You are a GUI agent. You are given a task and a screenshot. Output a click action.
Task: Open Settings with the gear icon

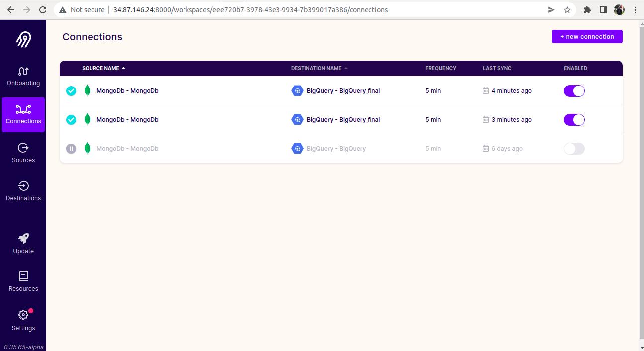(23, 315)
